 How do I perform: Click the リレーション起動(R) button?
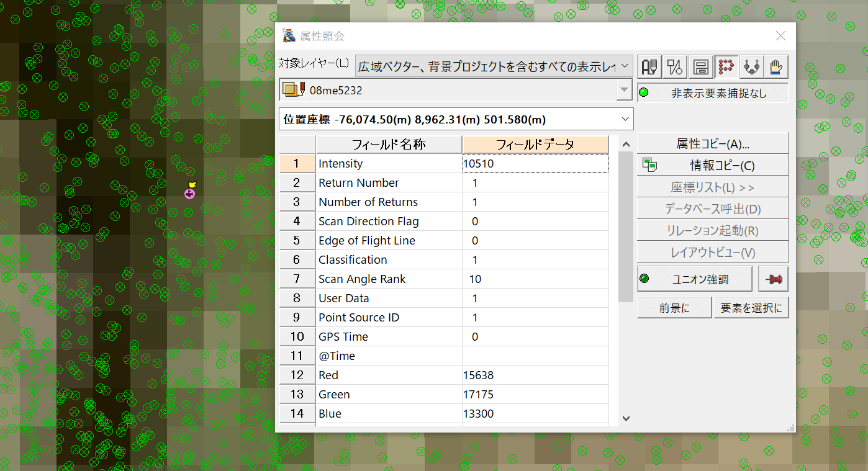[x=713, y=230]
